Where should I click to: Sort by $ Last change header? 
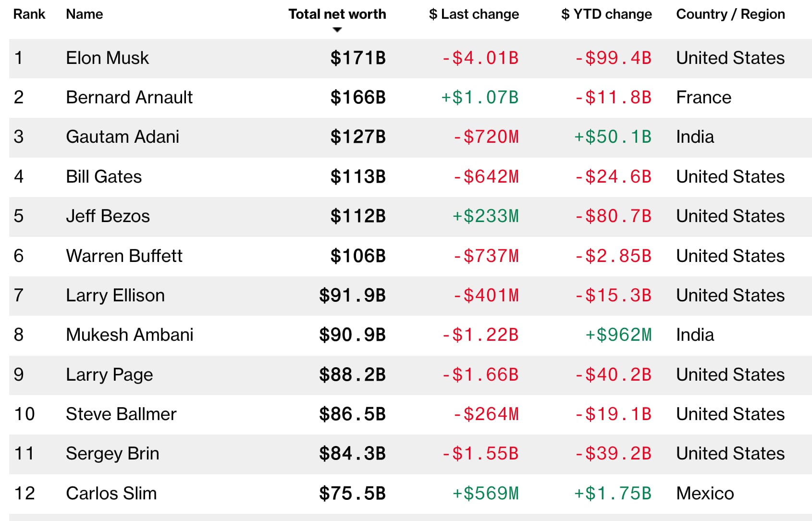474,14
